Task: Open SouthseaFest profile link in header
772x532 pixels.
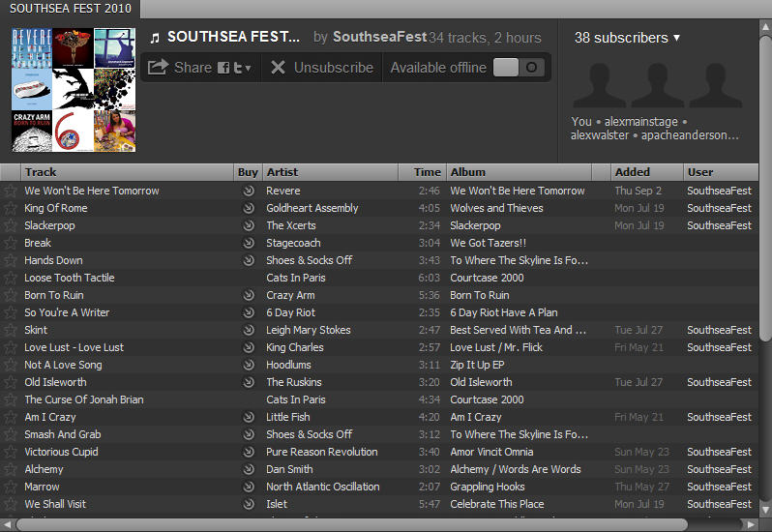Action: 379,37
